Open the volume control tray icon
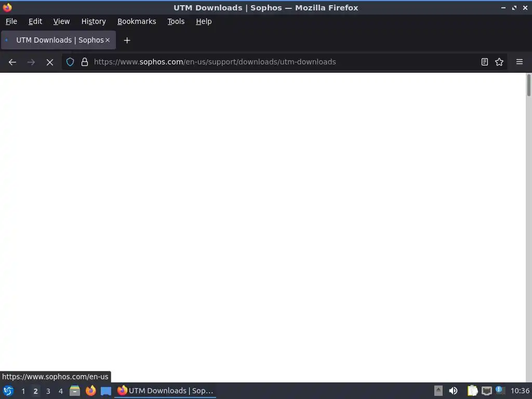The image size is (532, 399). [453, 391]
